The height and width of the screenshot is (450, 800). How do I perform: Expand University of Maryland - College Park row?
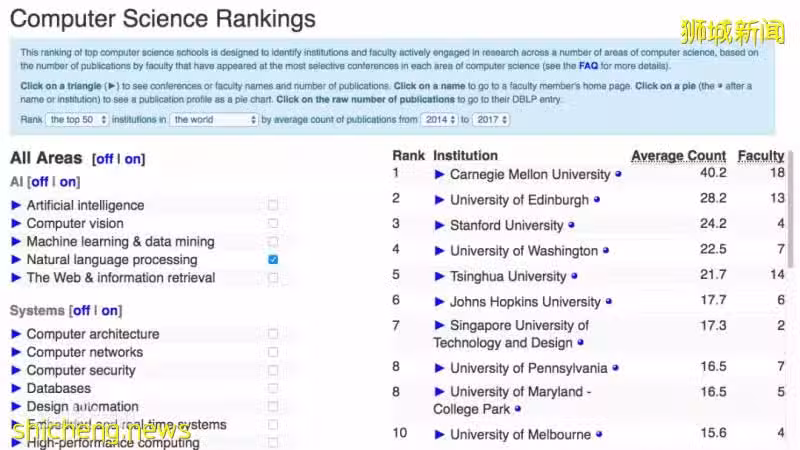[439, 391]
